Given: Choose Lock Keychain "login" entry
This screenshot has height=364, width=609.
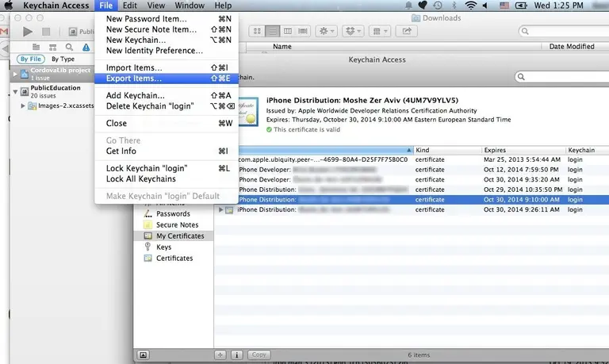Looking at the screenshot, I should click(x=167, y=168).
